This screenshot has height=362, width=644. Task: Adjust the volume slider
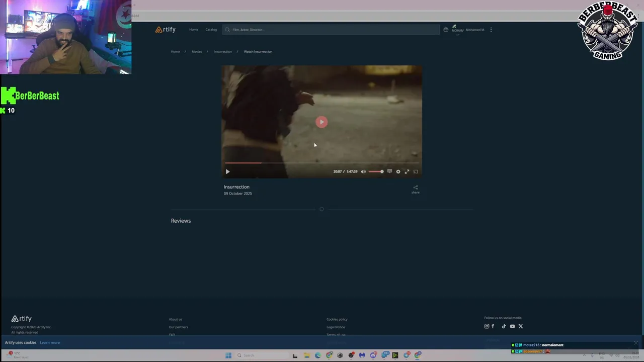click(376, 171)
